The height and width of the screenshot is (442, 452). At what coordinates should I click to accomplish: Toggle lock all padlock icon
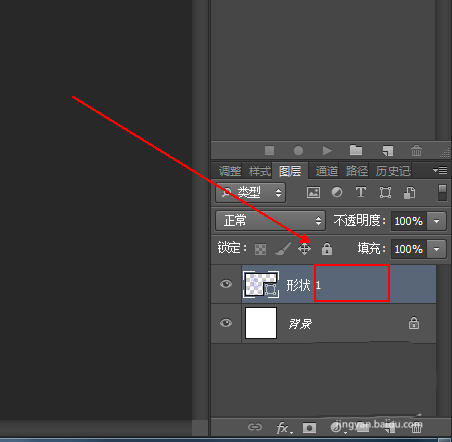point(327,249)
